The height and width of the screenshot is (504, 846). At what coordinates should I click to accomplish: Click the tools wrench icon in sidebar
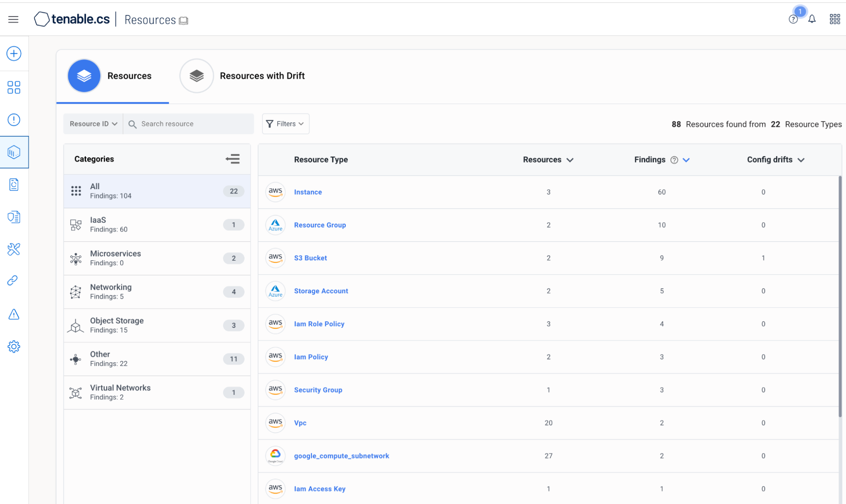click(x=14, y=249)
